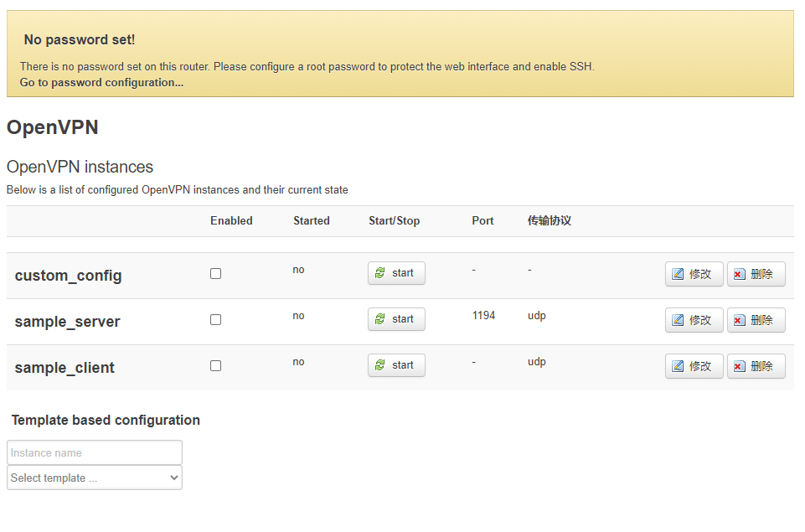This screenshot has height=532, width=805.
Task: Expand template choices in the combo box
Action: pyautogui.click(x=94, y=478)
